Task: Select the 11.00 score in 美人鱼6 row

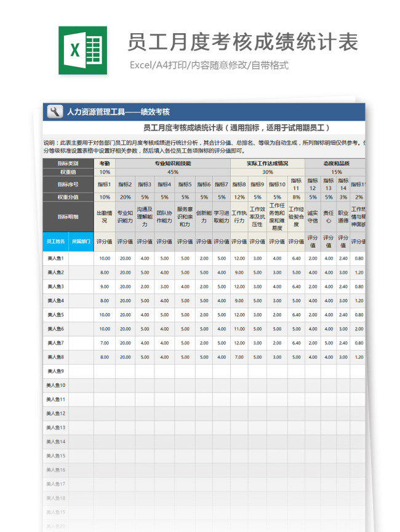Action: point(239,329)
